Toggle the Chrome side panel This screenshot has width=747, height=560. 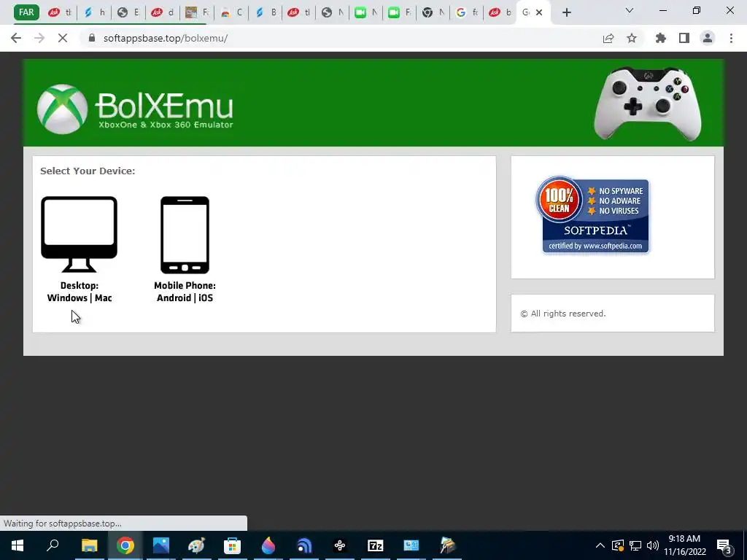click(x=684, y=38)
